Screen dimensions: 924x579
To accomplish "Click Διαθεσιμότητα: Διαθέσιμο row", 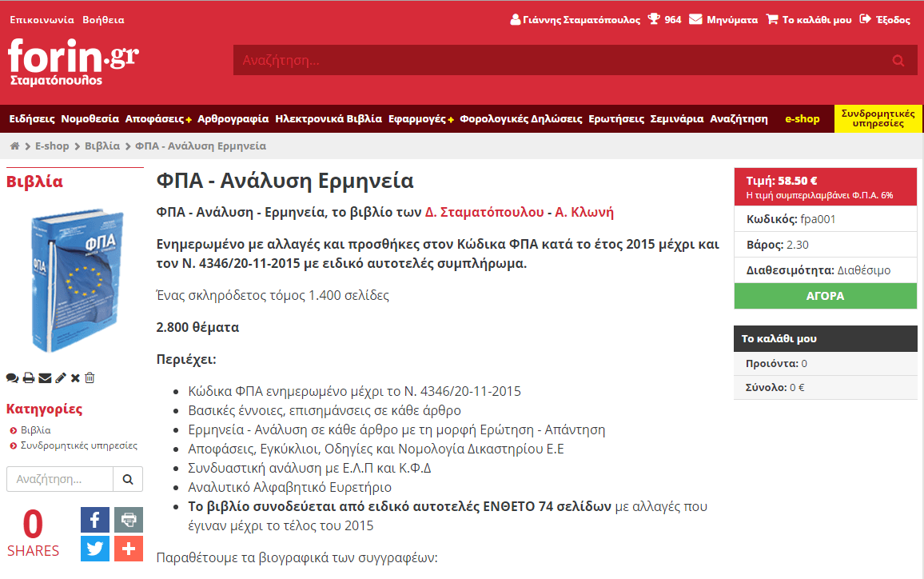I will point(825,270).
